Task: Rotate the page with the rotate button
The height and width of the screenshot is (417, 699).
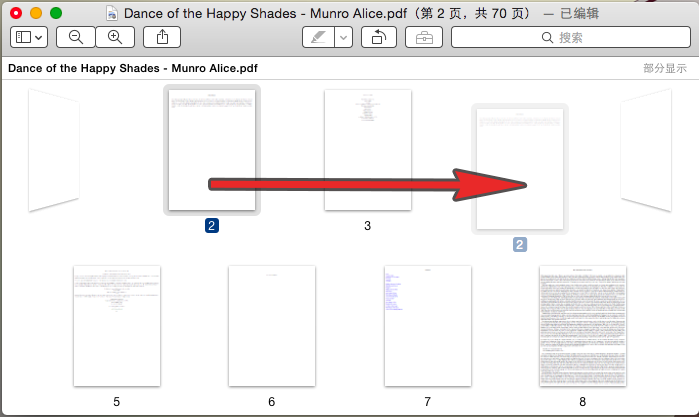Action: (x=380, y=37)
